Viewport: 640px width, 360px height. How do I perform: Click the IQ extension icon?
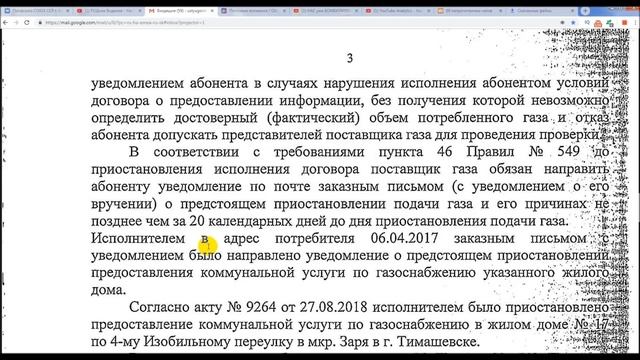[x=587, y=22]
